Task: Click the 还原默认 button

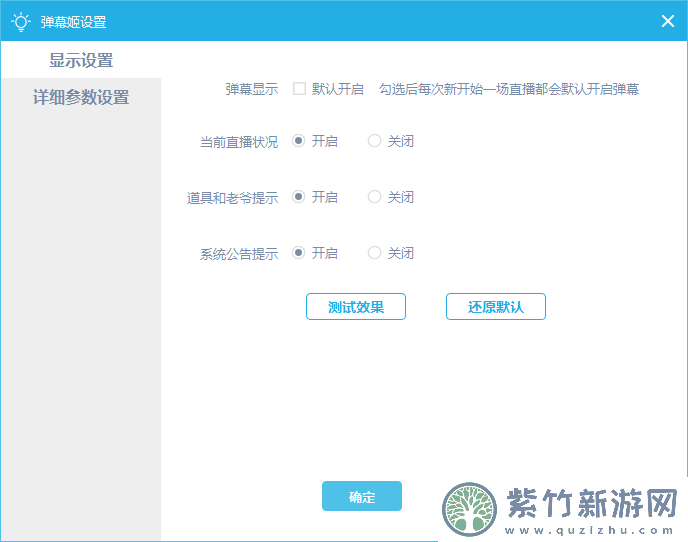Action: click(496, 306)
